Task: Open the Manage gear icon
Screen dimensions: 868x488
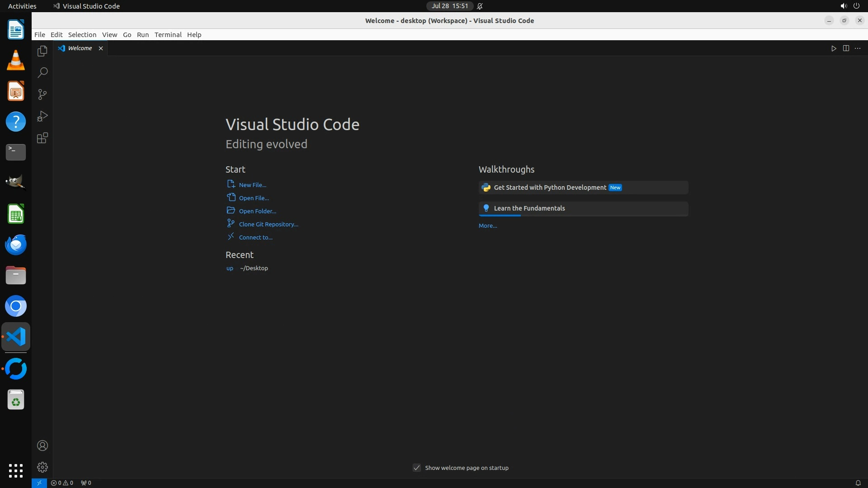Action: (x=42, y=467)
